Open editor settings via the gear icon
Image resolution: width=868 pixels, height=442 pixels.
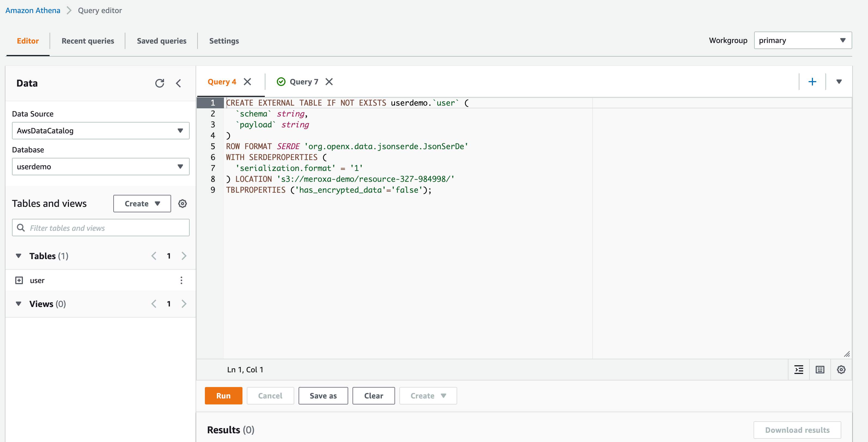coord(841,369)
